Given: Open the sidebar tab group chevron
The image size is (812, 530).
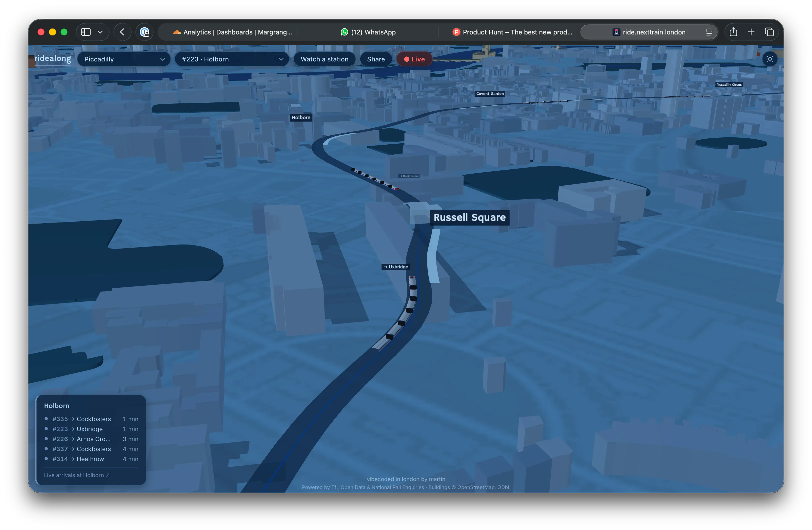Looking at the screenshot, I should 100,32.
